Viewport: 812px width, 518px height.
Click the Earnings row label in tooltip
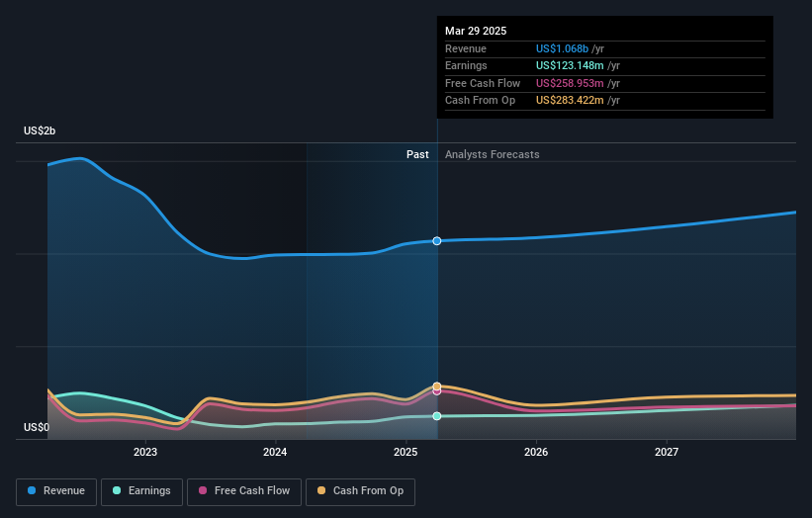pos(466,65)
